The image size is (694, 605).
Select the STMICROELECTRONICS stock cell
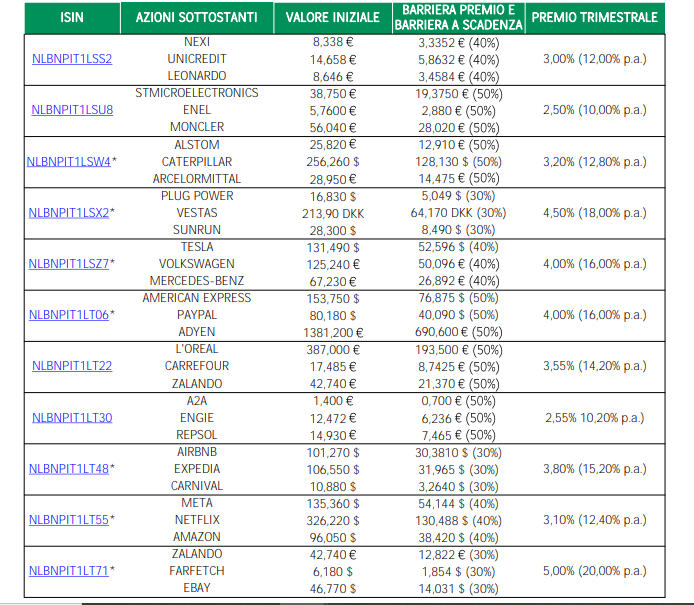pos(197,93)
